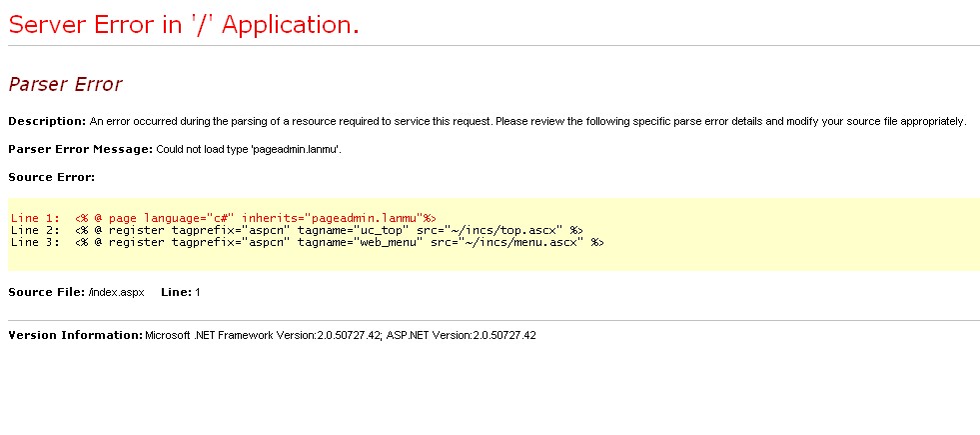This screenshot has height=435, width=980.
Task: Click the 'Server Error in / Application' heading
Action: [x=183, y=26]
